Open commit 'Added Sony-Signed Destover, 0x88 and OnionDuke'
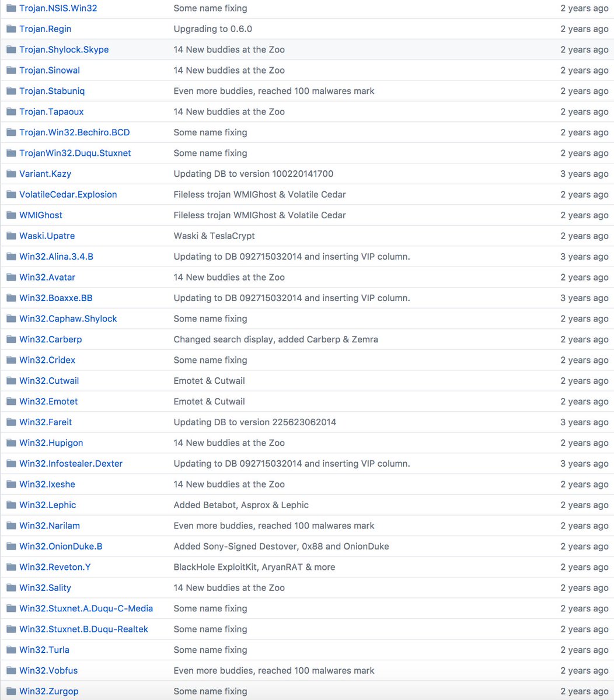The height and width of the screenshot is (700, 614). pos(281,546)
